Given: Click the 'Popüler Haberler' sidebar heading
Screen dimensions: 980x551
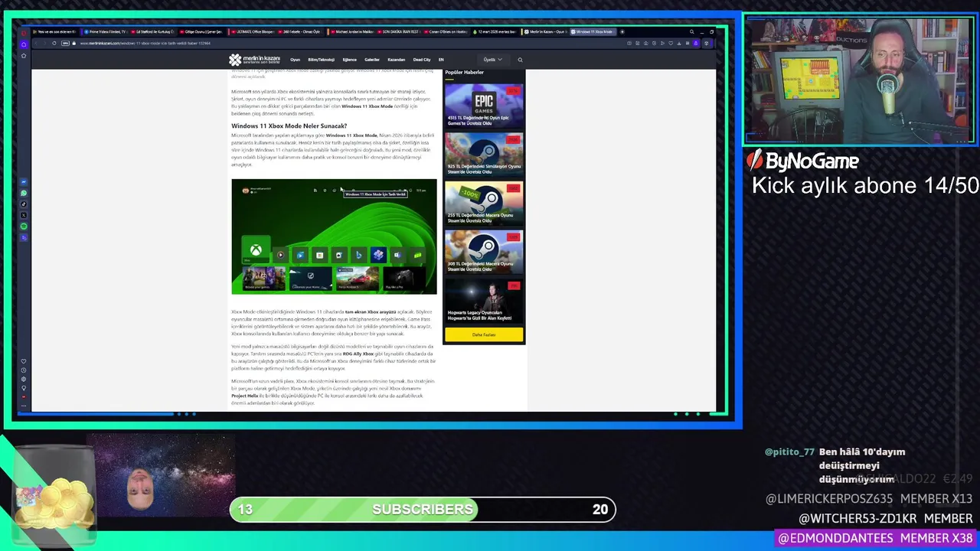Looking at the screenshot, I should point(464,72).
